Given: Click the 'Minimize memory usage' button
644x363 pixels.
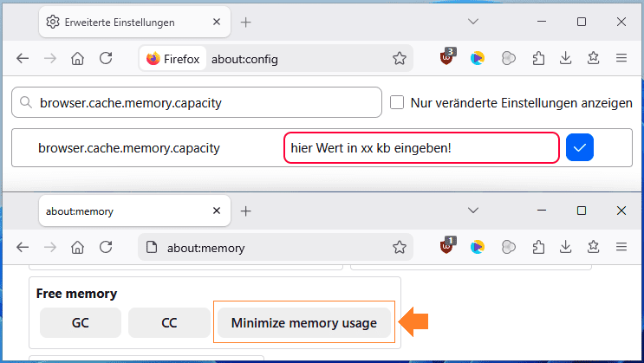Looking at the screenshot, I should [303, 323].
